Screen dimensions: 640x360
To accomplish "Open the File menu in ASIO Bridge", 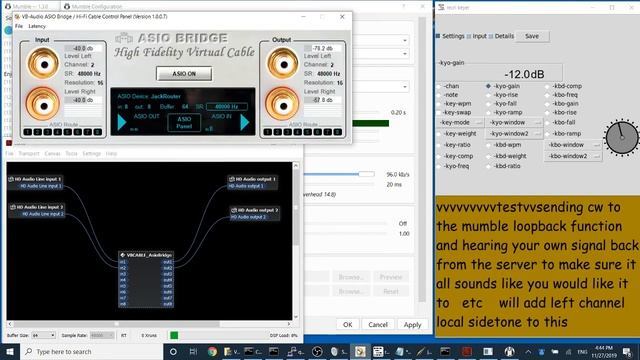I will [x=19, y=26].
